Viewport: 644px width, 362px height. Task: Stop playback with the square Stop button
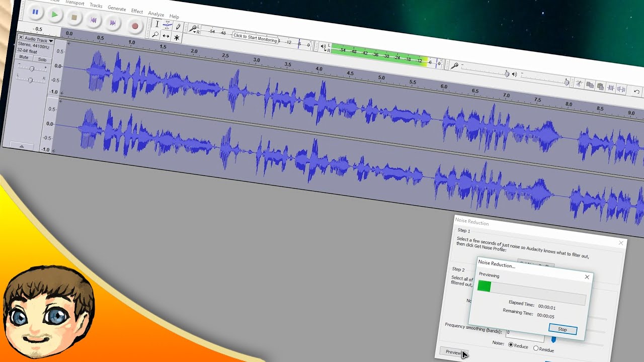[74, 18]
